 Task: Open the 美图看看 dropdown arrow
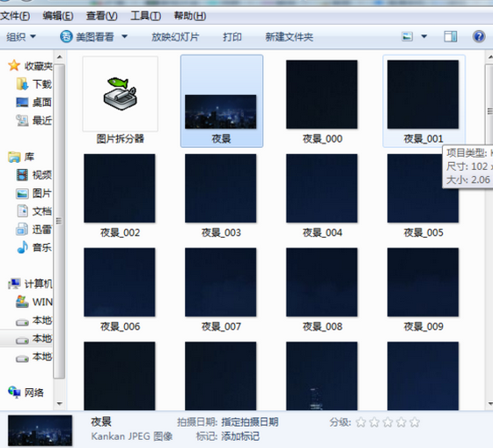pyautogui.click(x=124, y=37)
